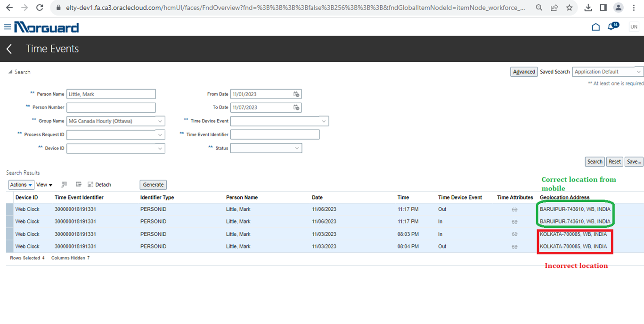Click the browser reload icon
644x324 pixels.
(40, 8)
